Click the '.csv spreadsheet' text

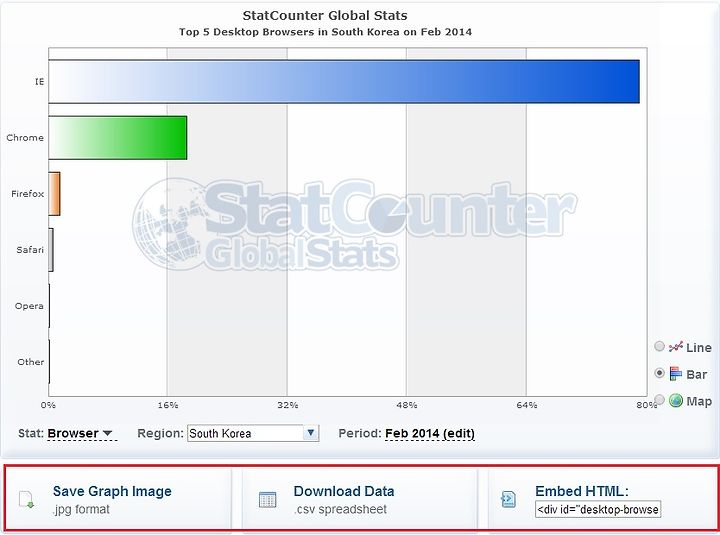pyautogui.click(x=341, y=509)
